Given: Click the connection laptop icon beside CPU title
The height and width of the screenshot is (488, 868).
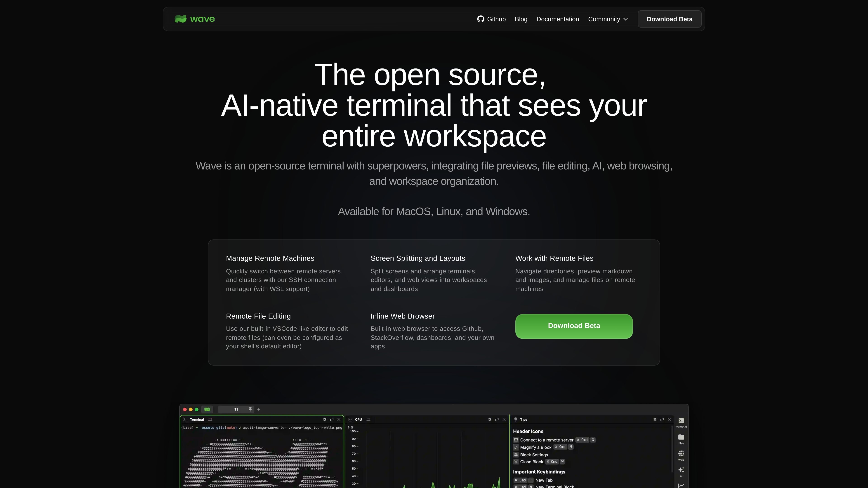Looking at the screenshot, I should tap(369, 419).
